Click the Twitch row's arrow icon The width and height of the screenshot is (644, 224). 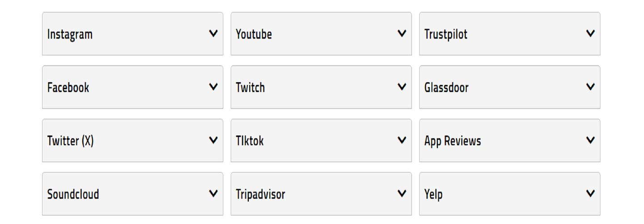click(x=402, y=87)
